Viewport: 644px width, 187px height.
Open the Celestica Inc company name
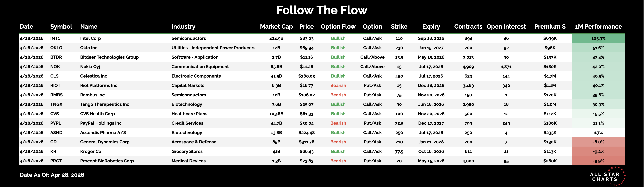pyautogui.click(x=93, y=76)
